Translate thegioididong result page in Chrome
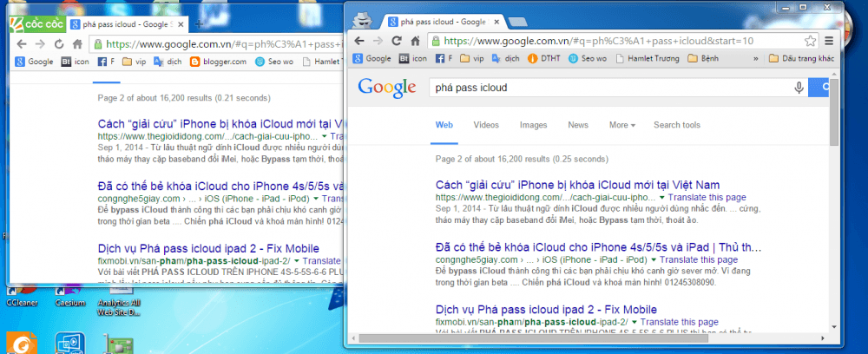 pos(707,198)
